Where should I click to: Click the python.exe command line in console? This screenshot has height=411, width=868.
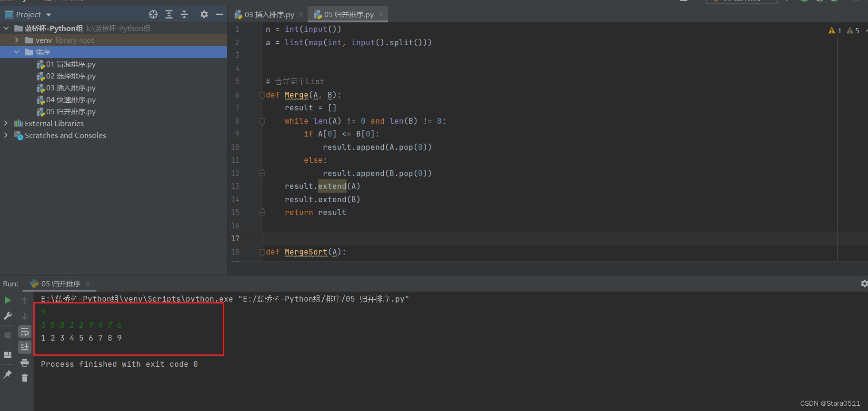tap(225, 299)
